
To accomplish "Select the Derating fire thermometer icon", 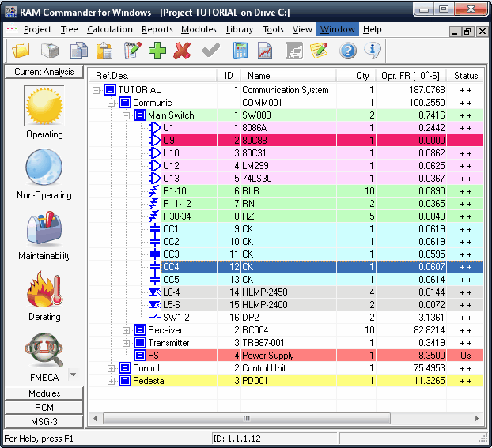I will click(44, 288).
